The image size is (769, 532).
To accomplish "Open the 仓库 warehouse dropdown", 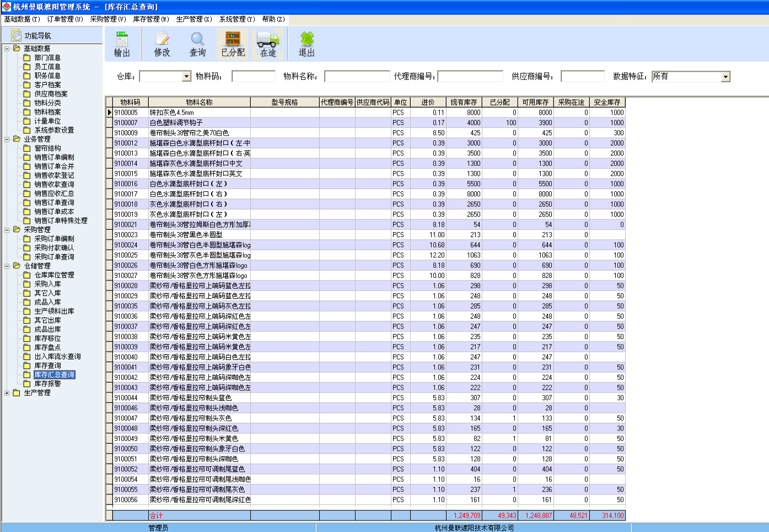I will pyautogui.click(x=186, y=77).
